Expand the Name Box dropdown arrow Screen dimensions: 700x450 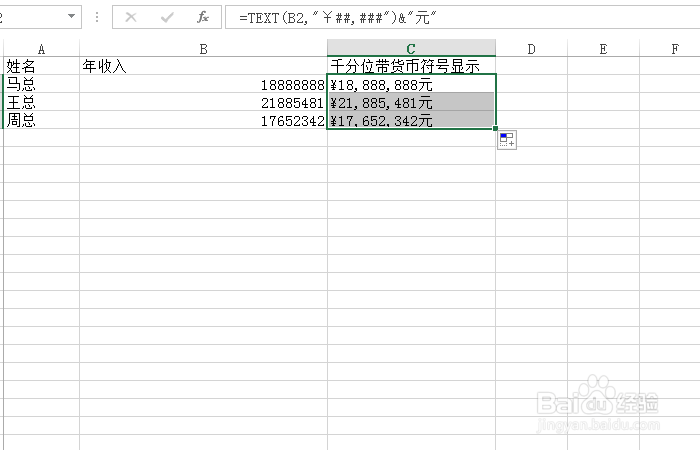click(x=71, y=17)
